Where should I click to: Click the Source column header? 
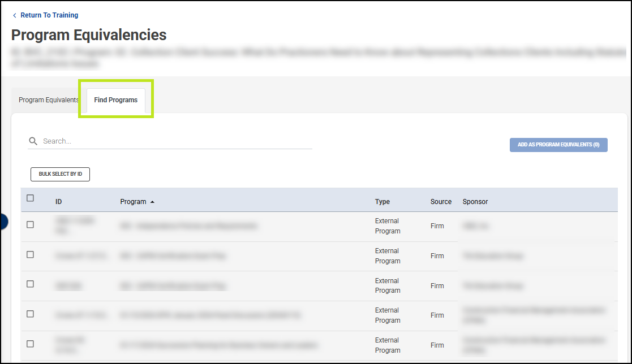click(441, 202)
